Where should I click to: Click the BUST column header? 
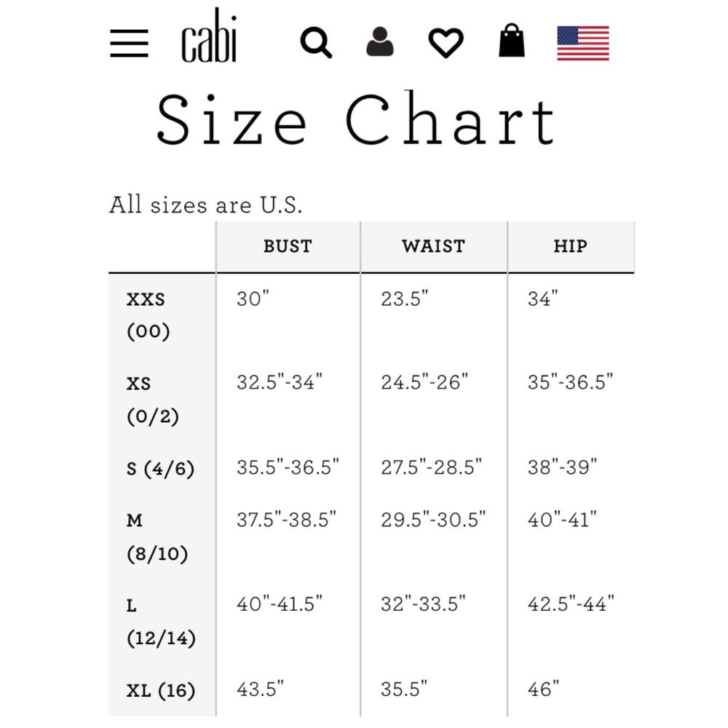pyautogui.click(x=288, y=247)
